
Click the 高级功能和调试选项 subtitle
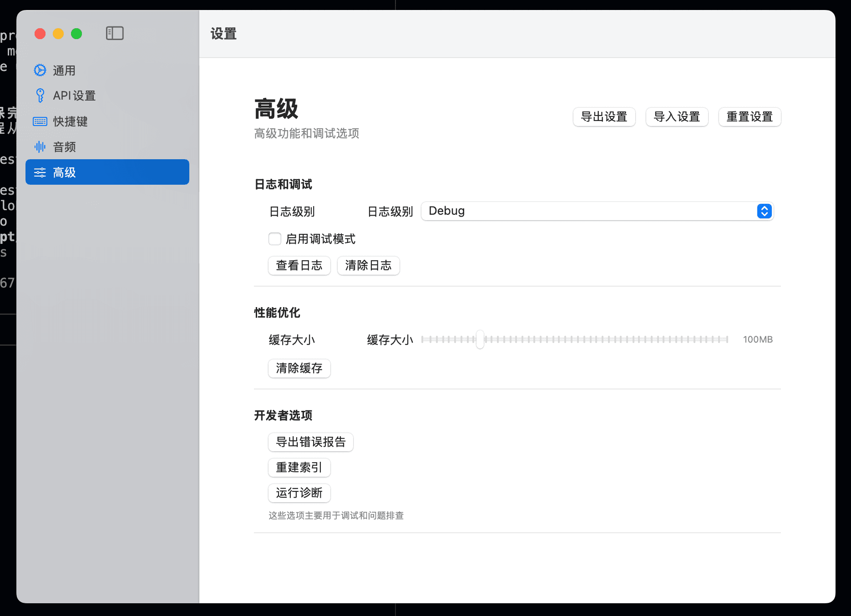click(x=307, y=133)
